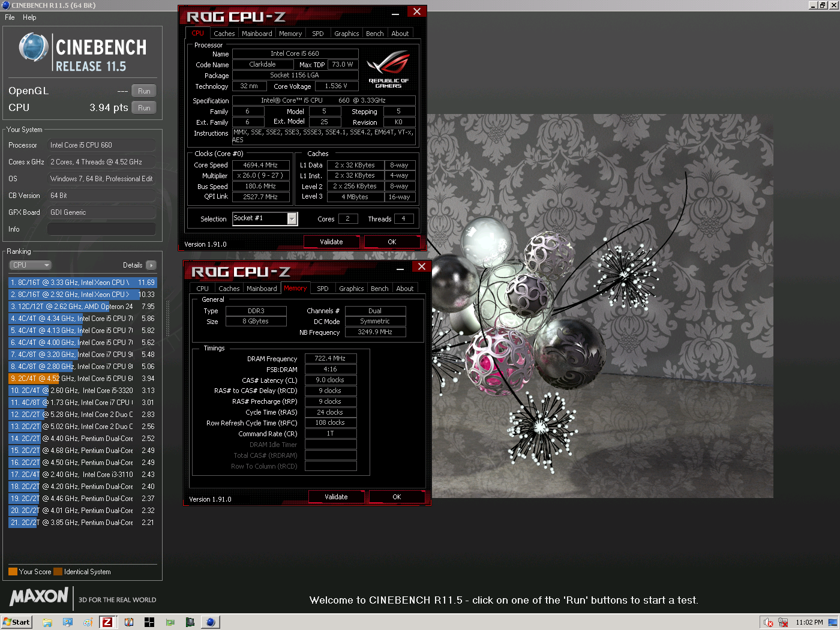Switch to About tab in upper CPU-Z window

[x=400, y=34]
